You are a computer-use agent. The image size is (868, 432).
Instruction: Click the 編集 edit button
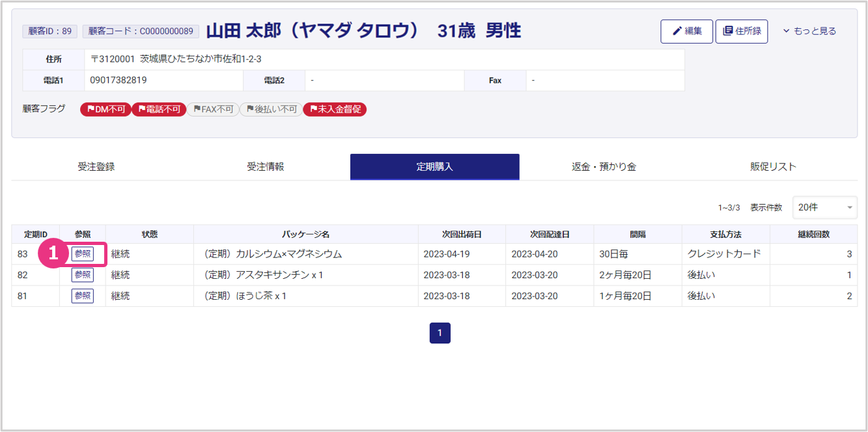[686, 31]
